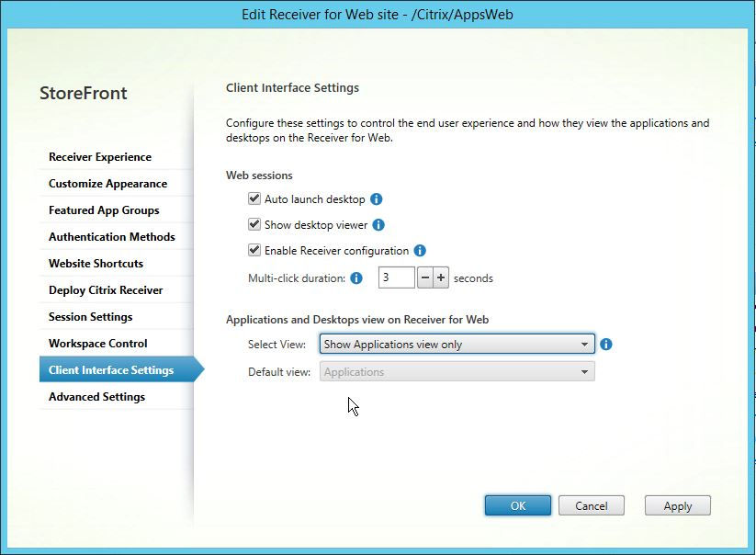
Task: Click info icon beside Select View dropdown
Action: pos(606,345)
